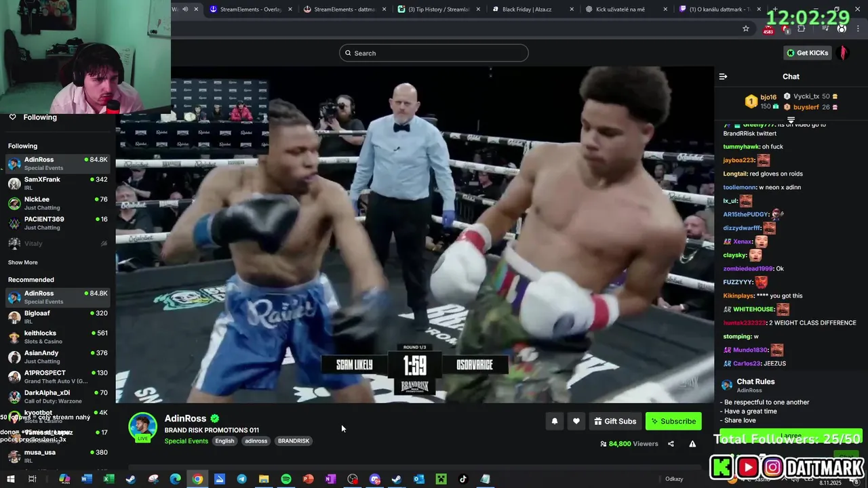
Task: Switch to StreamElements - Overlay tab
Action: coord(251,9)
